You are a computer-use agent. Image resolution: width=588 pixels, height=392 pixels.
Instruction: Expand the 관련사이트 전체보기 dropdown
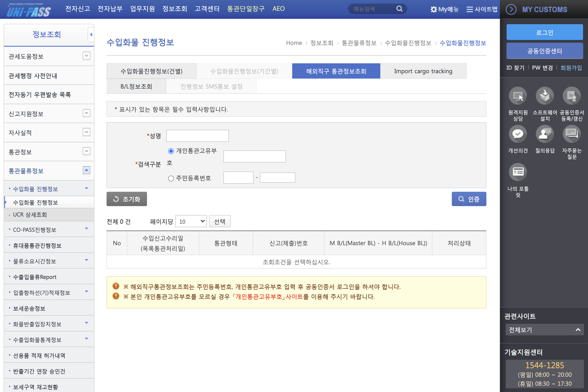click(x=544, y=330)
